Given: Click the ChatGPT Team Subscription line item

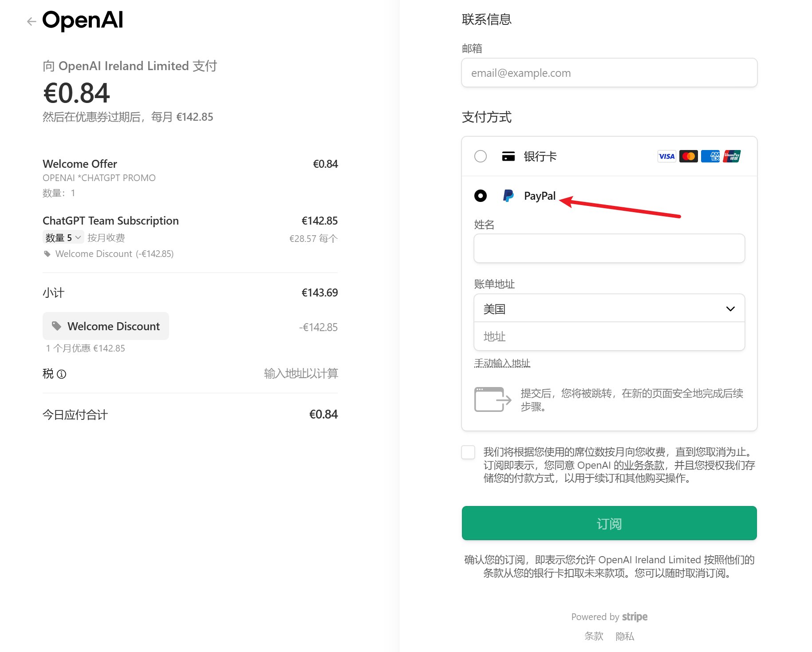Looking at the screenshot, I should click(190, 237).
